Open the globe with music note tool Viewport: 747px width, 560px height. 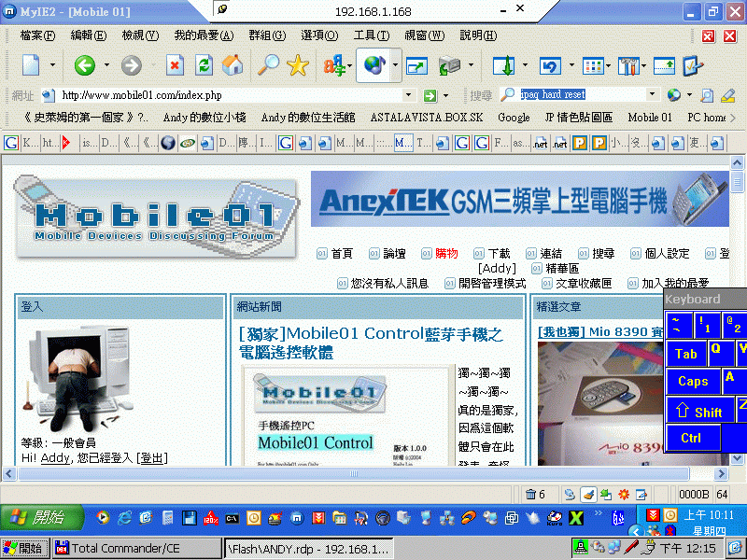coord(374,65)
